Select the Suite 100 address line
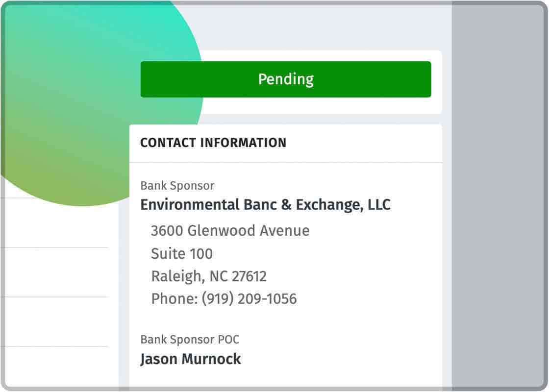The height and width of the screenshot is (392, 549). 182,253
